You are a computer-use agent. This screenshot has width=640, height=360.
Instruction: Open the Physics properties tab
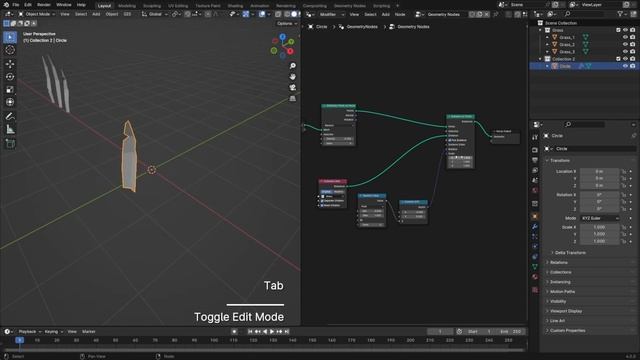click(x=535, y=247)
